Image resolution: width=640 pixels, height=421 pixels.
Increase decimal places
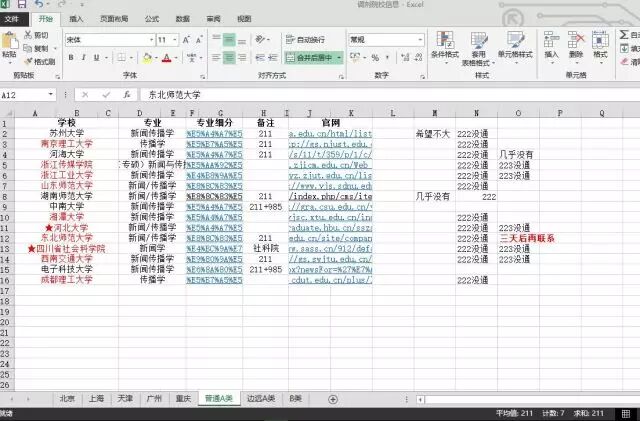point(405,58)
